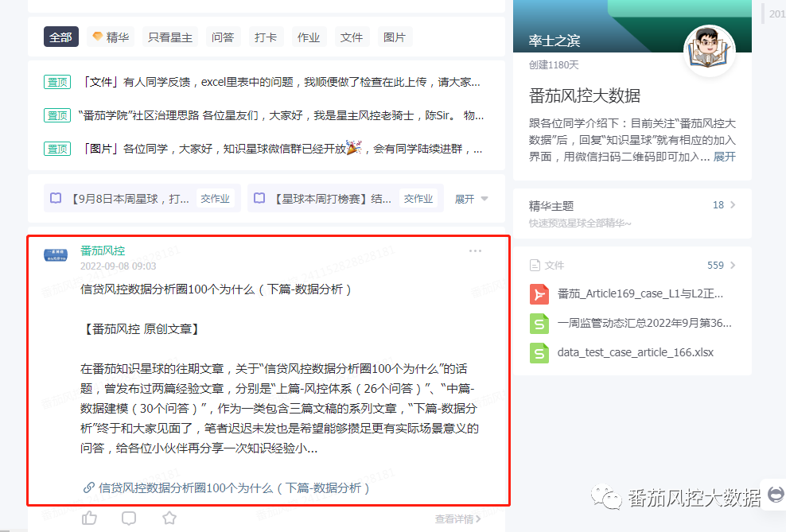This screenshot has height=532, width=786.
Task: Expand the homework list with 展开
Action: pos(471,198)
